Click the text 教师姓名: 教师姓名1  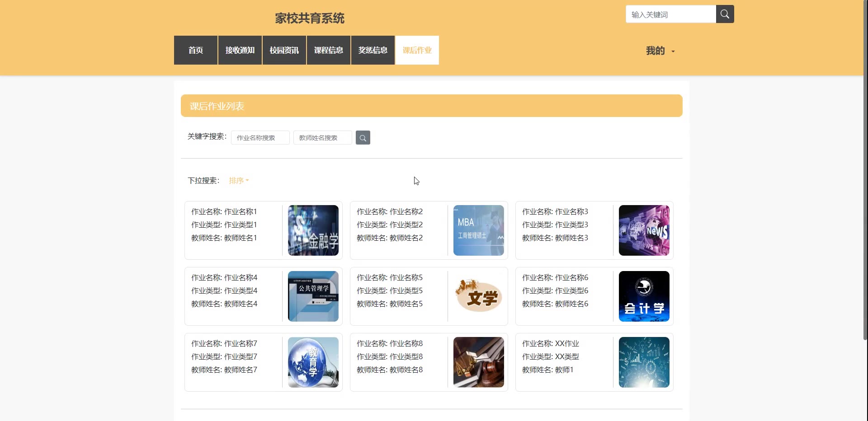(x=224, y=238)
